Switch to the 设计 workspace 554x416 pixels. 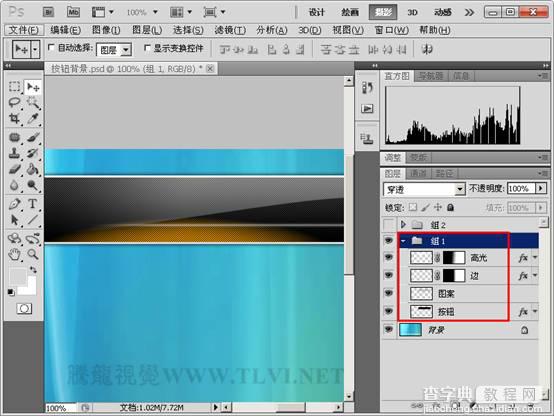tap(317, 12)
